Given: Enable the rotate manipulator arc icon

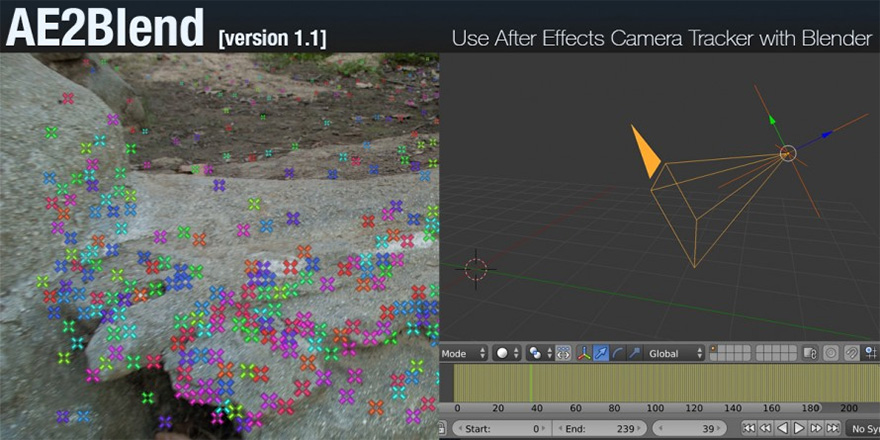Looking at the screenshot, I should click(618, 354).
